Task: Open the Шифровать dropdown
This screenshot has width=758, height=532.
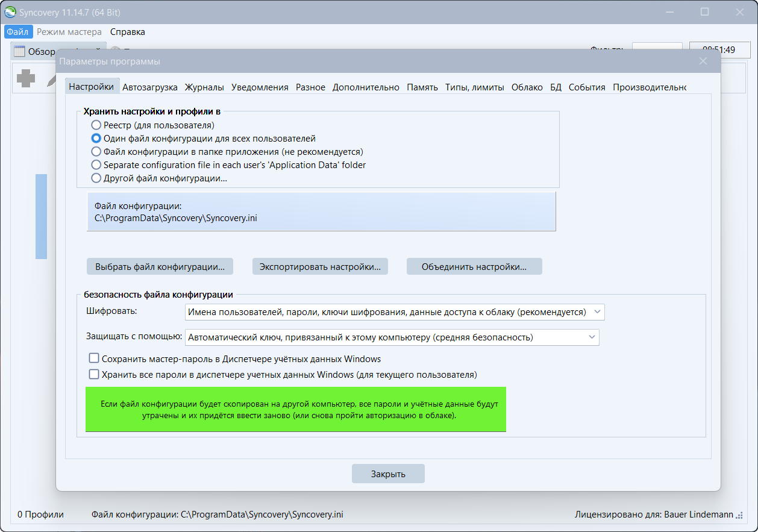Action: tap(395, 312)
